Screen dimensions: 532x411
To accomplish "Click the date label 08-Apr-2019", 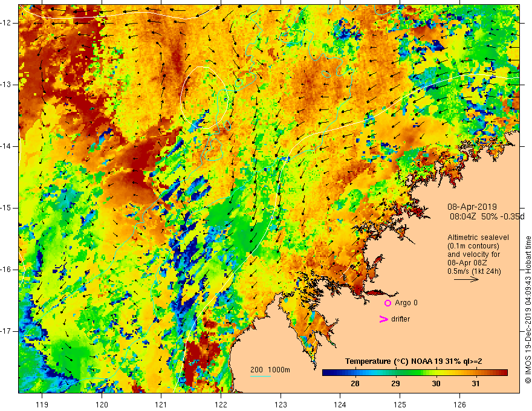I will point(472,207).
